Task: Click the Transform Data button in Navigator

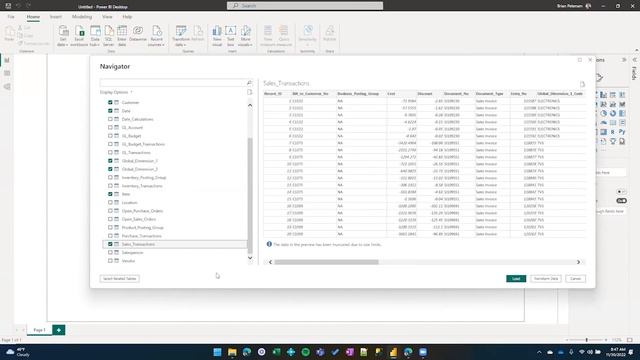Action: coord(546,279)
